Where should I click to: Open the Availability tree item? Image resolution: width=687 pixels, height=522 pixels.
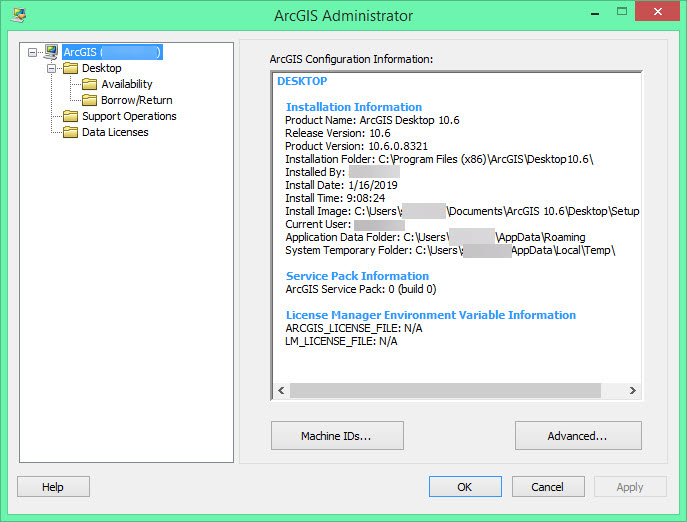pyautogui.click(x=127, y=84)
